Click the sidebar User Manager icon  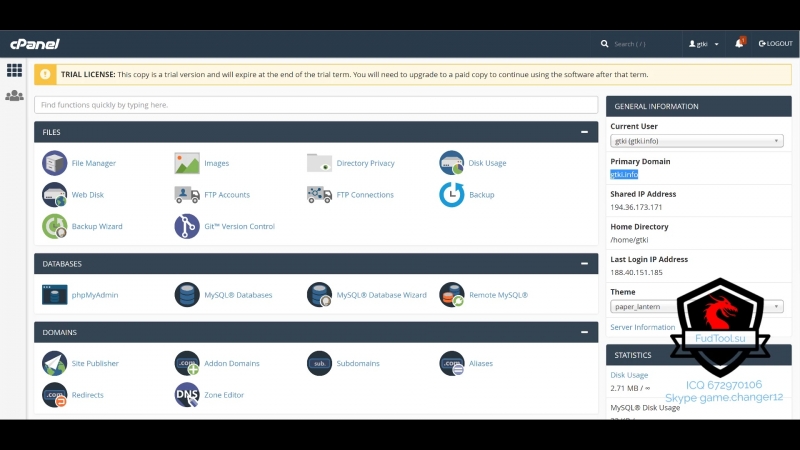[x=14, y=95]
